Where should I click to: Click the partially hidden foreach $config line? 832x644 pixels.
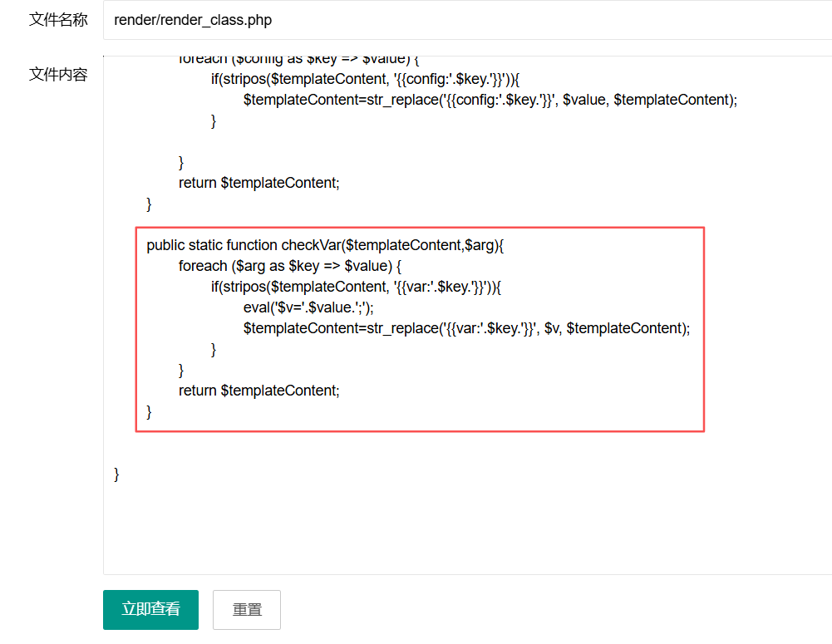click(x=299, y=60)
